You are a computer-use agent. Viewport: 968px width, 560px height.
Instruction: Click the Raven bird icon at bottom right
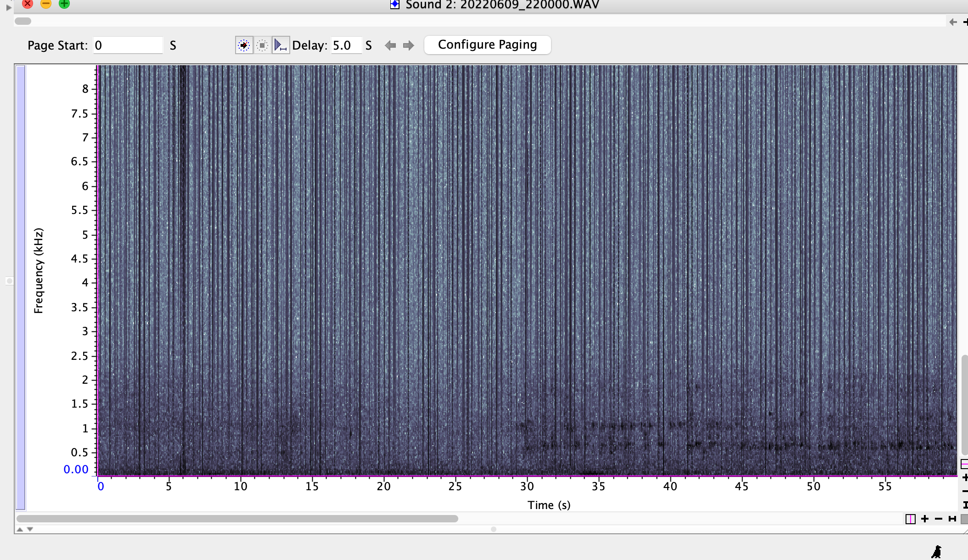(x=937, y=551)
